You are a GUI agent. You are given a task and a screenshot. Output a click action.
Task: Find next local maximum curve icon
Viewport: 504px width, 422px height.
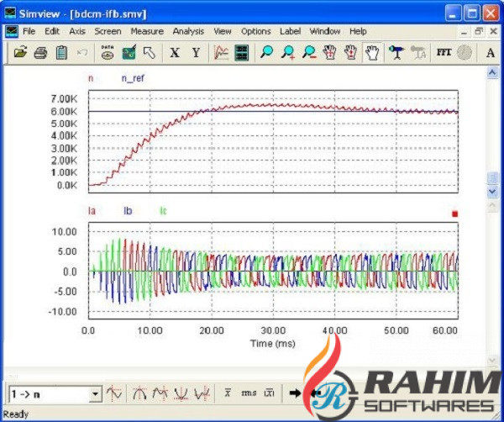coord(160,393)
